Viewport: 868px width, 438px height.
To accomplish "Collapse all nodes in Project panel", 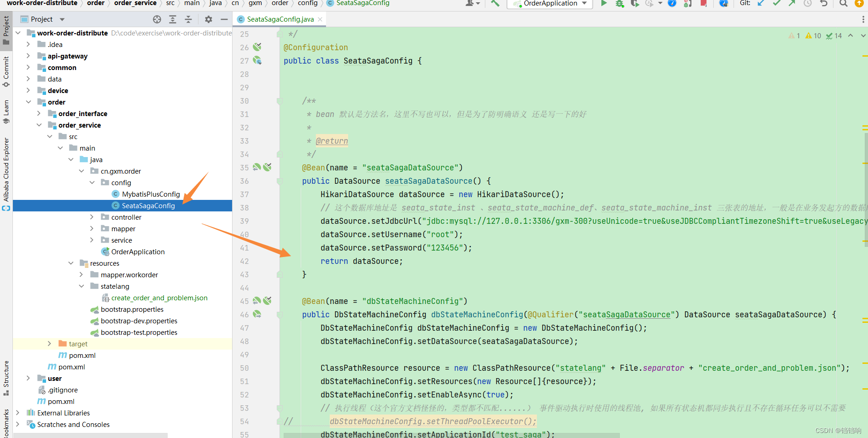I will click(x=188, y=19).
